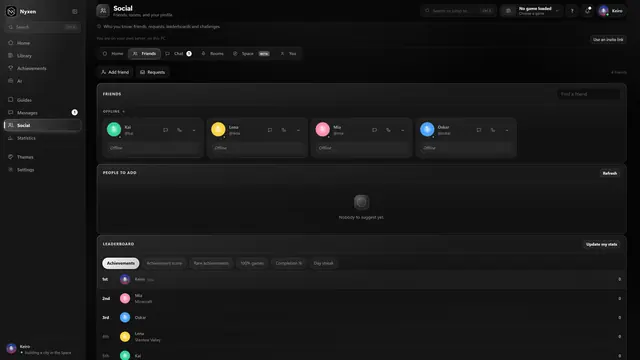Open the Library page in the sidebar

pos(42,56)
